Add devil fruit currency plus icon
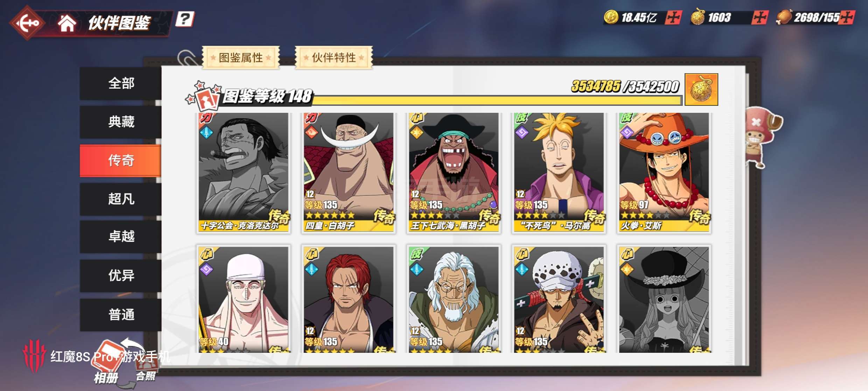This screenshot has height=391, width=868. pos(760,18)
